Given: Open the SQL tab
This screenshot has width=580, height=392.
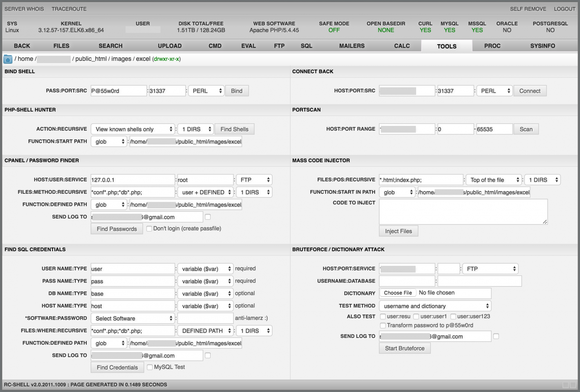Looking at the screenshot, I should (306, 46).
